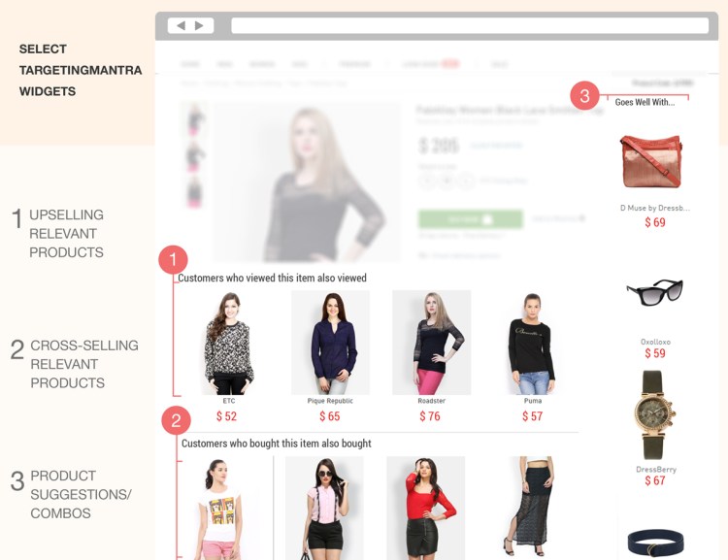The height and width of the screenshot is (560, 728).
Task: Click the browser address bar
Action: [x=470, y=25]
